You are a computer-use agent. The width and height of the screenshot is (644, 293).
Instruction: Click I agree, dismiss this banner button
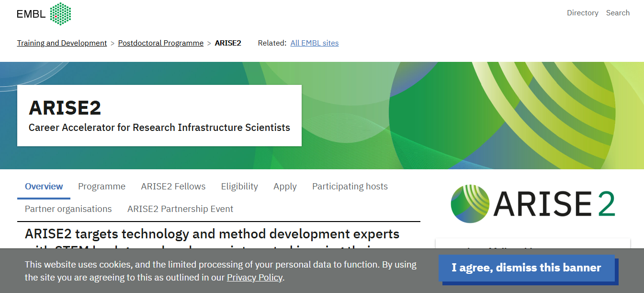point(526,268)
